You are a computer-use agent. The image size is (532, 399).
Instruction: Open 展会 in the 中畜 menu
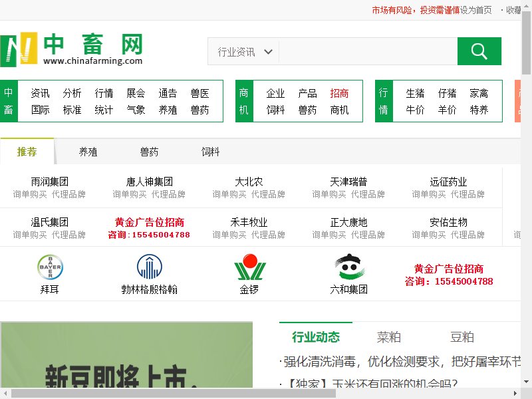pos(136,93)
